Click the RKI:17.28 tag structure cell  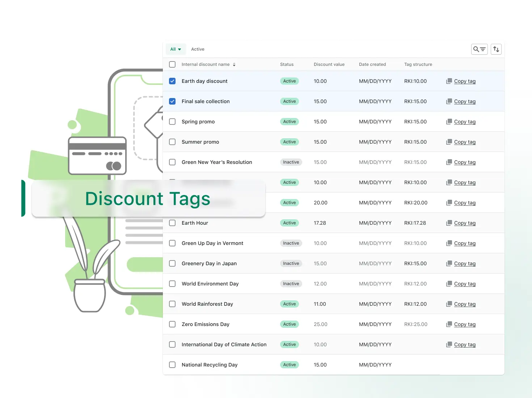click(415, 223)
